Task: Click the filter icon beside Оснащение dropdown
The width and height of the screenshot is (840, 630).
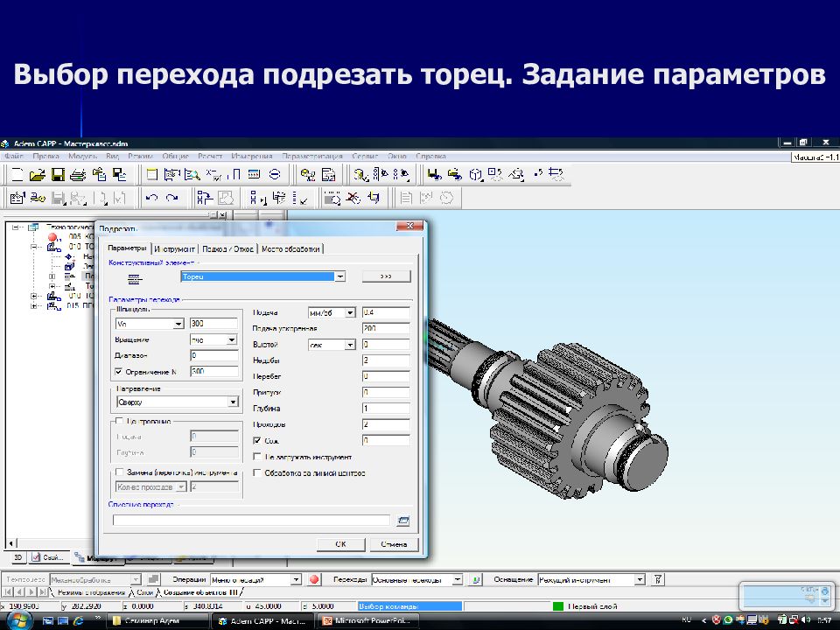Action: tap(658, 579)
